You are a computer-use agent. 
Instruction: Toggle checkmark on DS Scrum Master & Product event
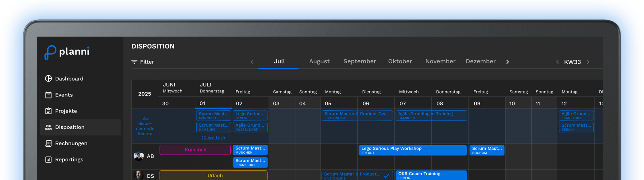coord(386,176)
